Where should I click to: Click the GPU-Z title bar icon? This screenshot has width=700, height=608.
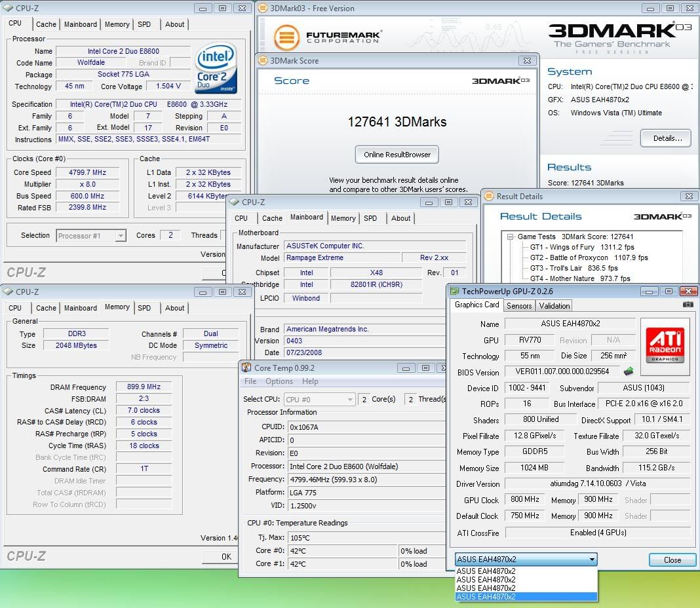point(456,292)
